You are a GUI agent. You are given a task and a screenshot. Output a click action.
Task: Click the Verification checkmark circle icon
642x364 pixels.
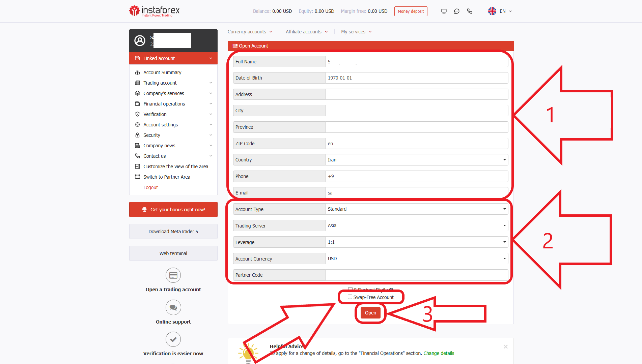pyautogui.click(x=173, y=339)
